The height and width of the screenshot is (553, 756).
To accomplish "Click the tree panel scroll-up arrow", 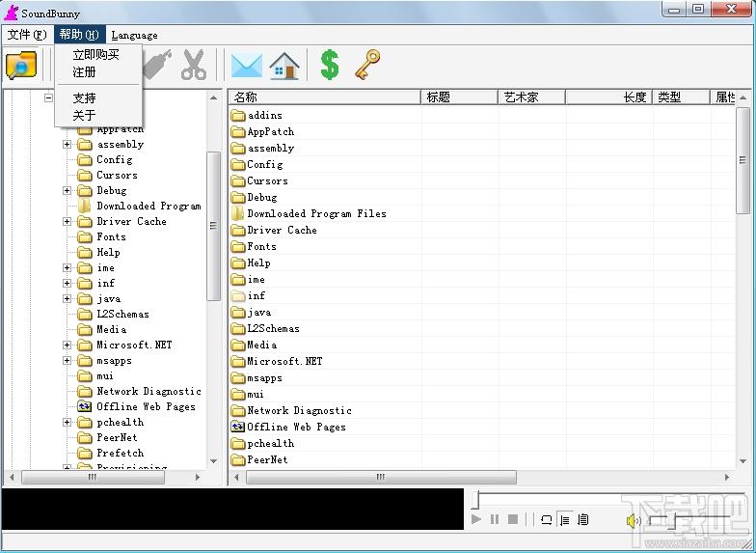I will [x=214, y=98].
